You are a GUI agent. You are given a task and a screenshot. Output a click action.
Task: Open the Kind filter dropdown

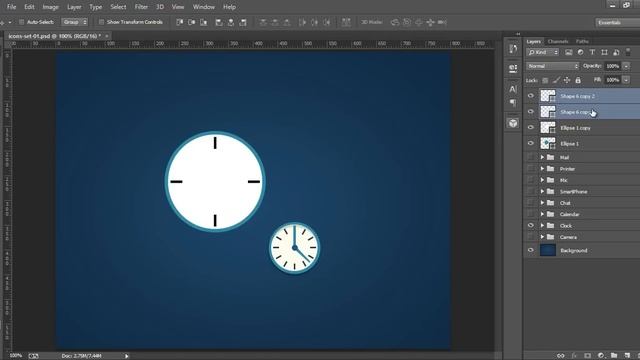click(542, 52)
